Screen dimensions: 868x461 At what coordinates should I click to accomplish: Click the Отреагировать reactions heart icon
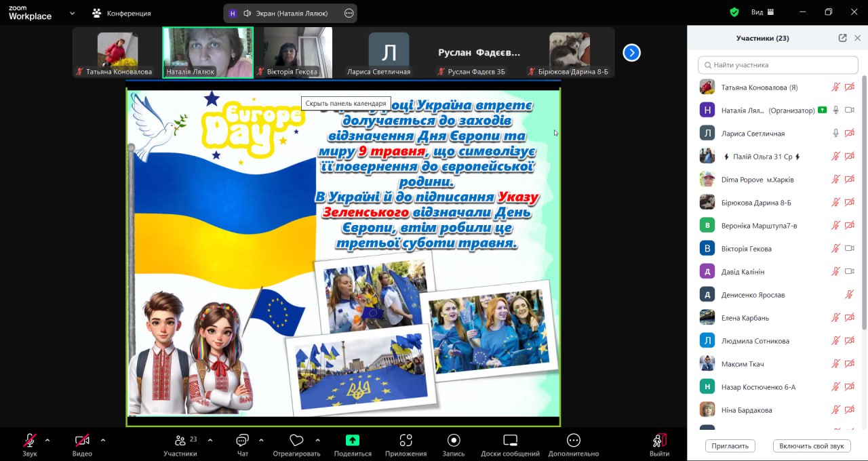[x=296, y=440]
